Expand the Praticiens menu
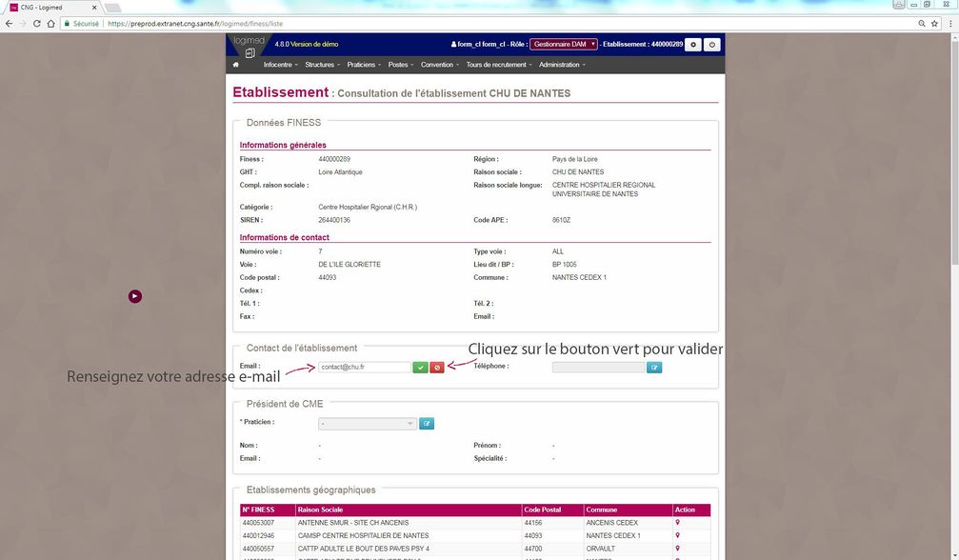 [364, 65]
